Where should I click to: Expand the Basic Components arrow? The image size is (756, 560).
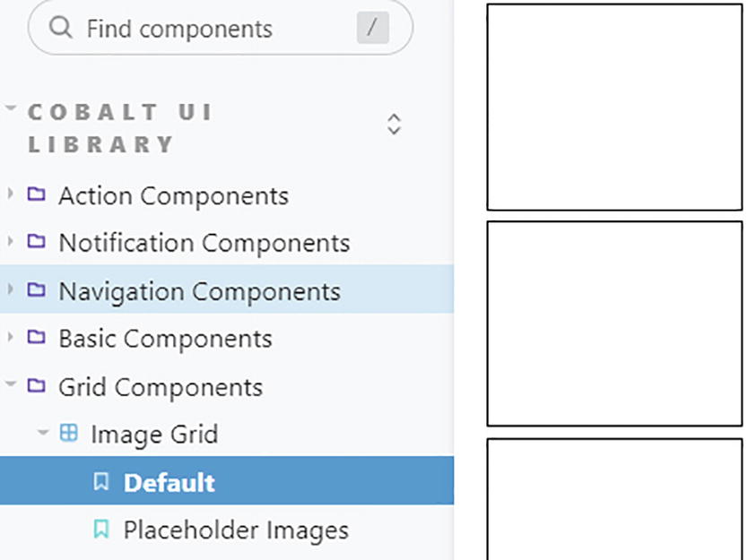coord(11,338)
